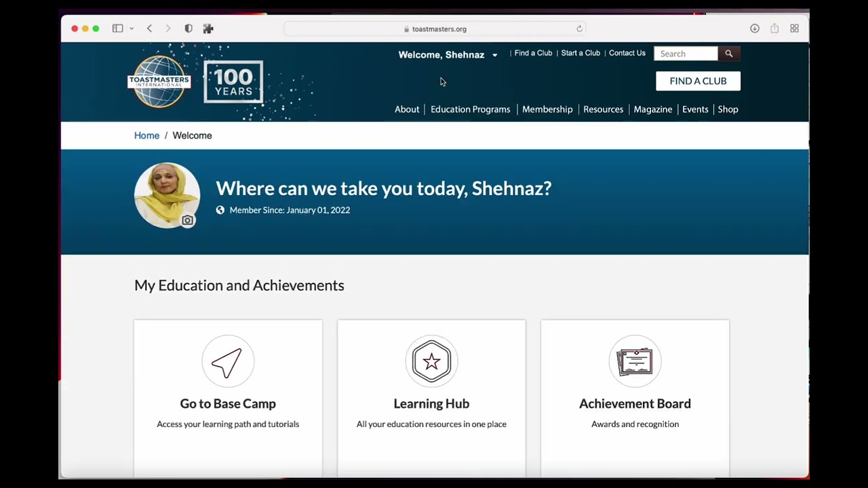Click the 'Awards and recognition' text
868x488 pixels.
point(635,424)
